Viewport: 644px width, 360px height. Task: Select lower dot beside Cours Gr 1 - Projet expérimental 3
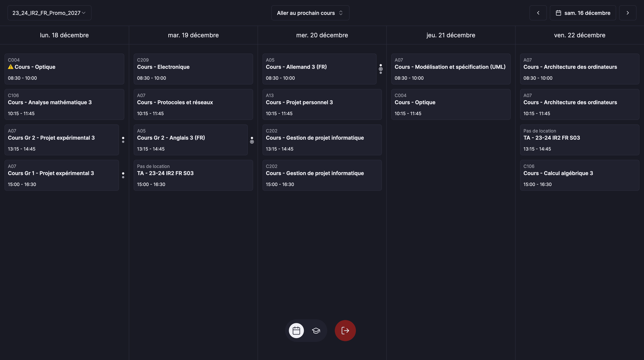coord(123,177)
